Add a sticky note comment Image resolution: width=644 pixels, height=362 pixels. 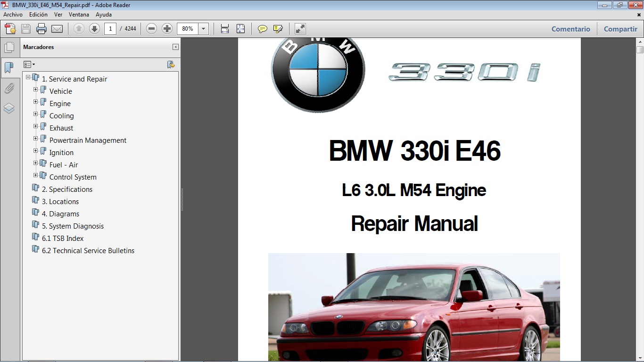263,29
